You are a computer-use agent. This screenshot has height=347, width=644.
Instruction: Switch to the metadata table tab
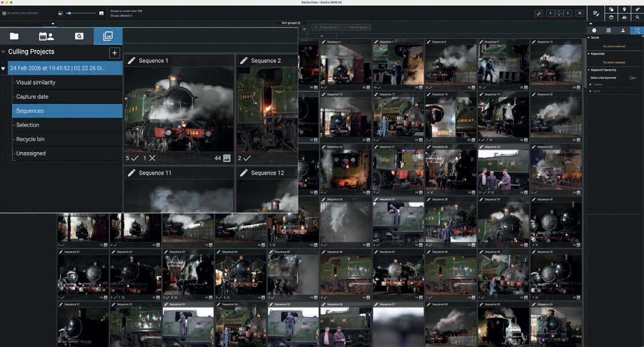pyautogui.click(x=609, y=31)
